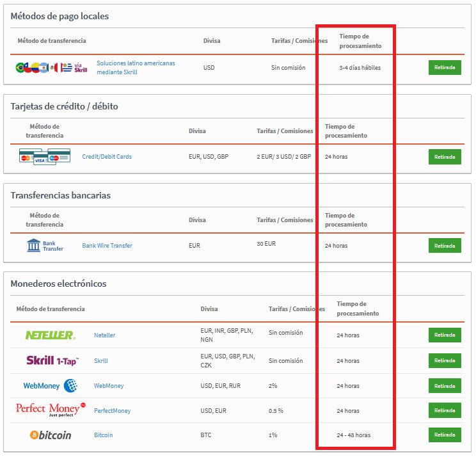
Task: Click the Visa credit cards icon
Action: 44,156
